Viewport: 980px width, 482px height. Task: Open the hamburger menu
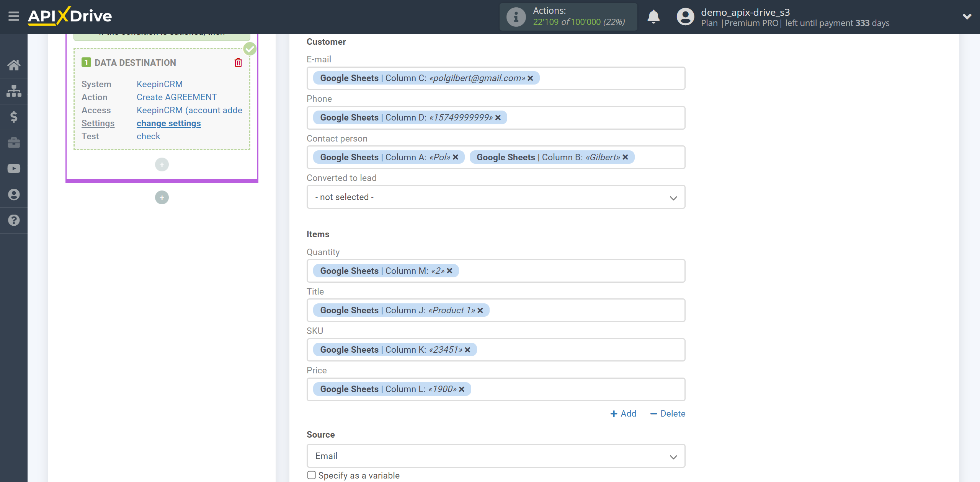click(x=14, y=16)
